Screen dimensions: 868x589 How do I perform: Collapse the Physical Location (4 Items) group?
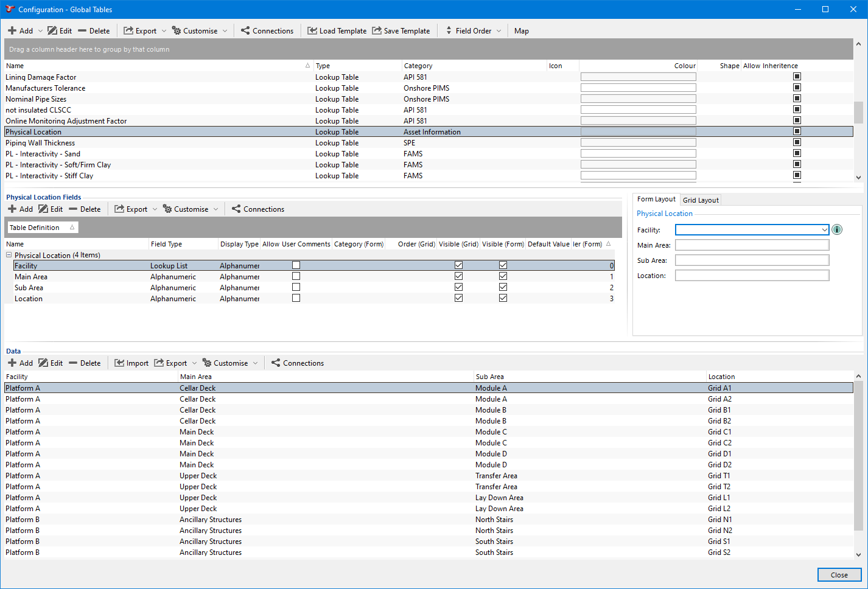tap(9, 256)
